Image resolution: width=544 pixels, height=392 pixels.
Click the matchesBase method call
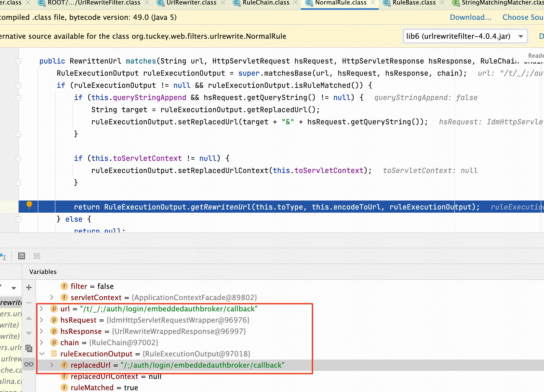click(x=288, y=73)
